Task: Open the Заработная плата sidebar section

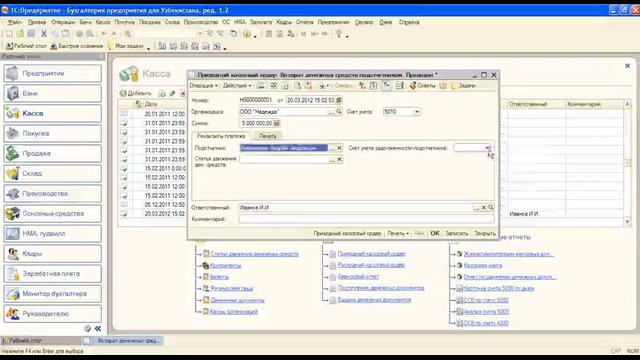Action: [x=53, y=273]
